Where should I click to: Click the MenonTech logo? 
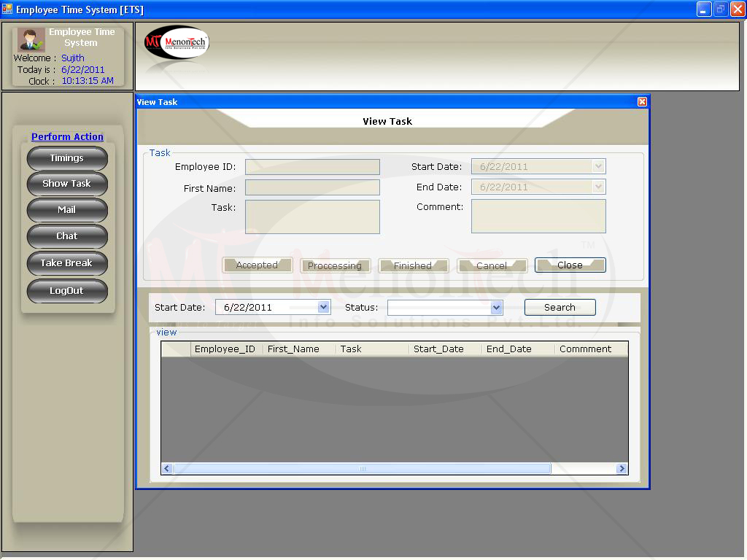176,42
